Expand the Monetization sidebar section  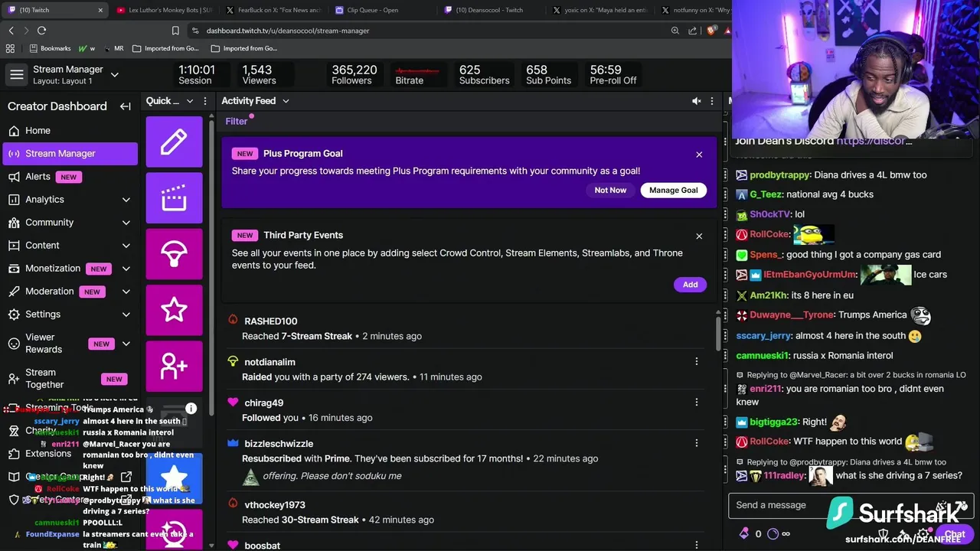click(x=126, y=269)
